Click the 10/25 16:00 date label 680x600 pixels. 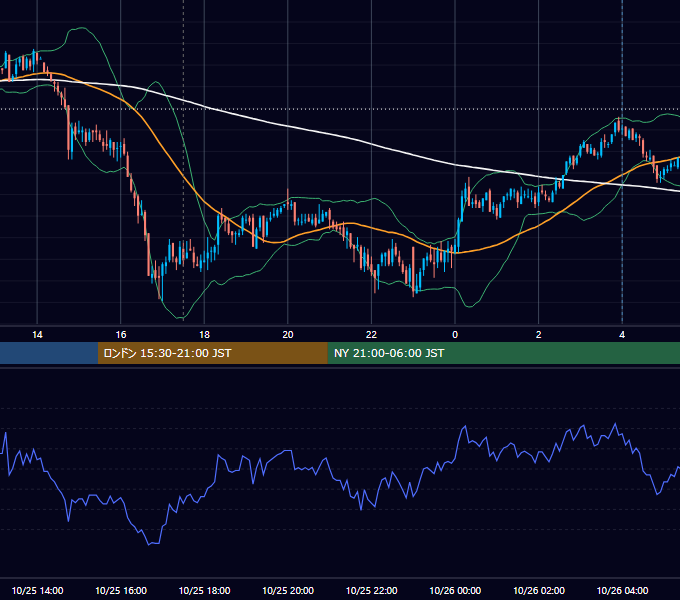click(121, 590)
